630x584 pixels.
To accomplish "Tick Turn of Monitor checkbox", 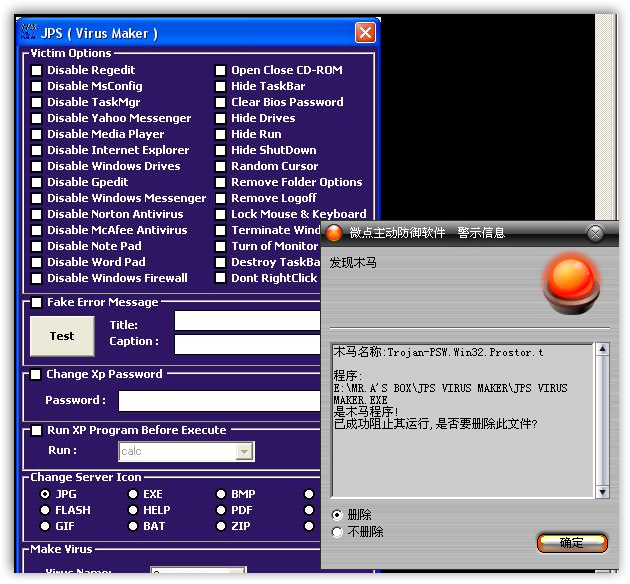I will (220, 246).
